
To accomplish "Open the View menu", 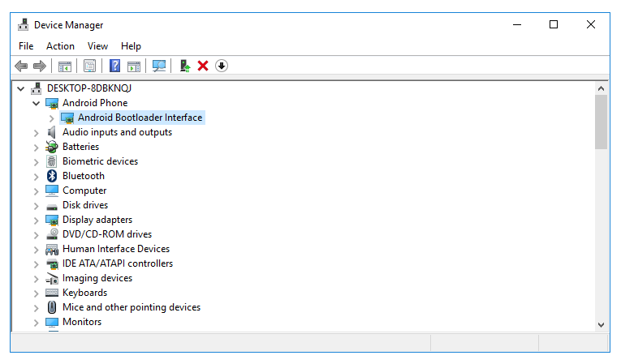I will tap(97, 46).
